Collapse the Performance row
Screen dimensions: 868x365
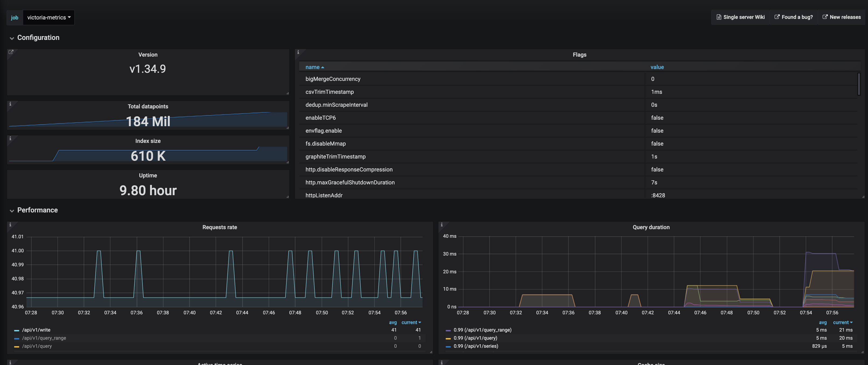coord(37,210)
